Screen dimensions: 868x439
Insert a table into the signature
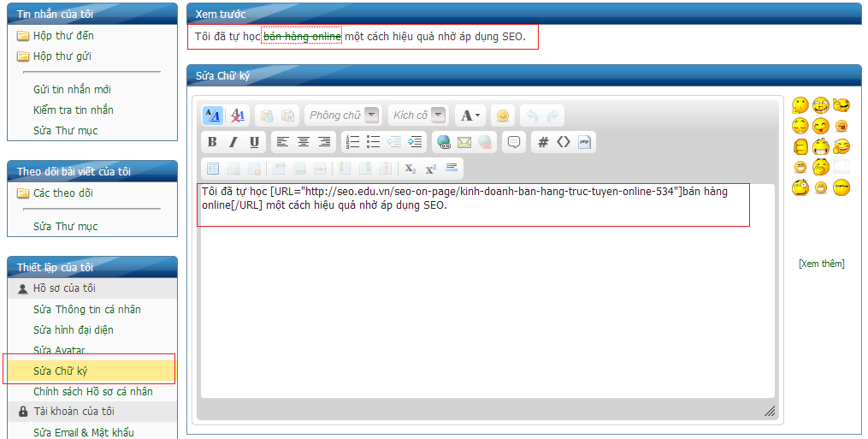pyautogui.click(x=212, y=169)
